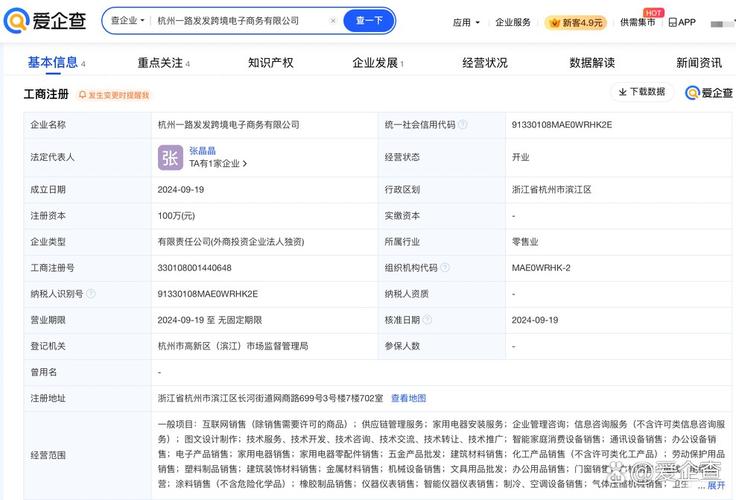736x500 pixels.
Task: Select the 成立日期 value 2024-09-19
Action: (x=181, y=190)
